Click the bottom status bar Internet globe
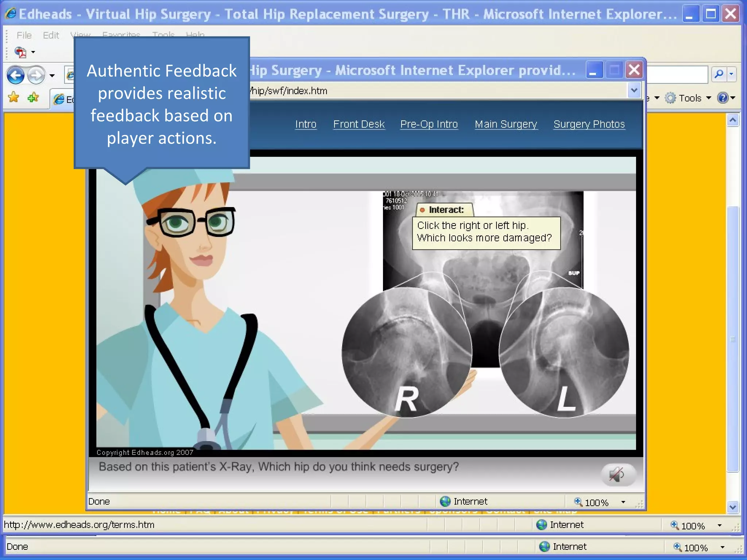The height and width of the screenshot is (560, 747). coord(545,547)
